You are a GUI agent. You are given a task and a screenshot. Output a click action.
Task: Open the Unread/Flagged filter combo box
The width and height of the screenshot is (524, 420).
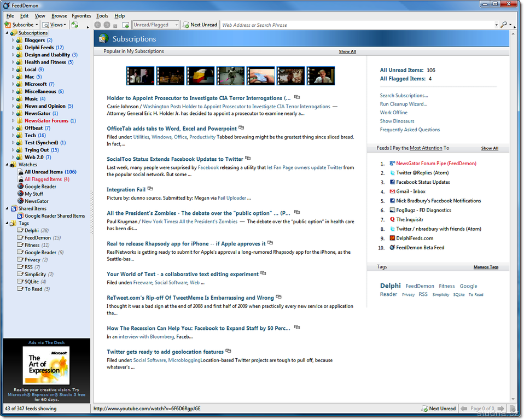pyautogui.click(x=156, y=25)
